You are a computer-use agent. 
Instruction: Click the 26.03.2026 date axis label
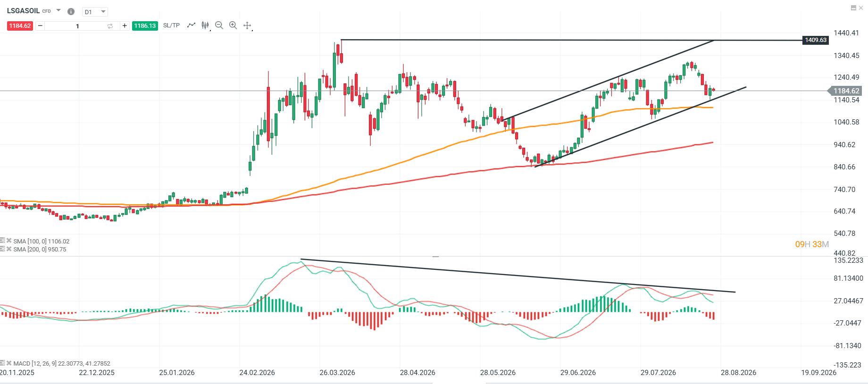(337, 373)
